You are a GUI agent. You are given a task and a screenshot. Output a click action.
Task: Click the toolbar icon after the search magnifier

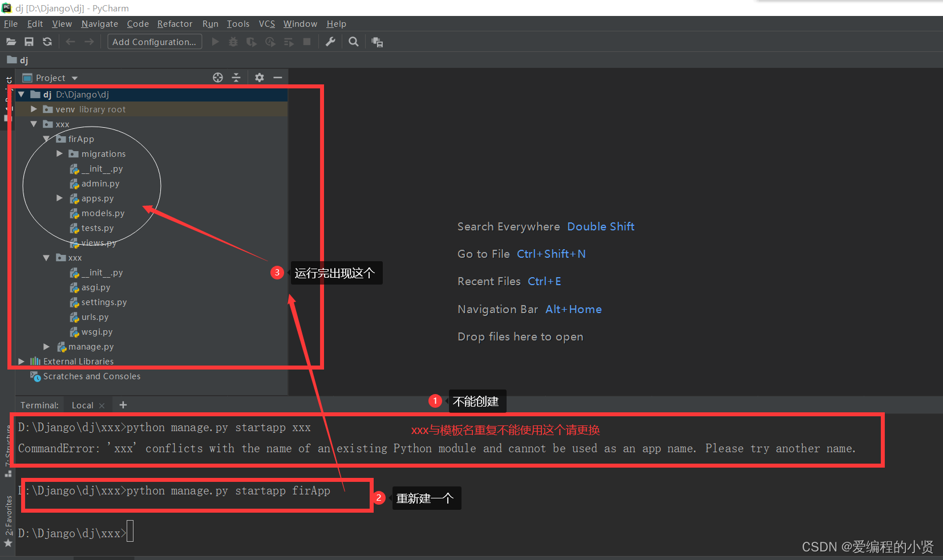pos(377,42)
